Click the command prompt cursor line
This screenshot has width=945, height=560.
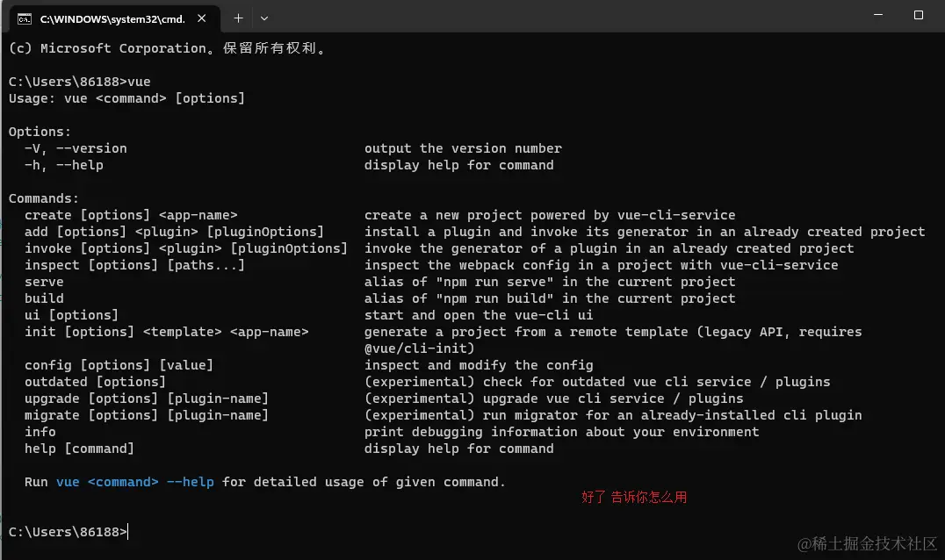(69, 532)
